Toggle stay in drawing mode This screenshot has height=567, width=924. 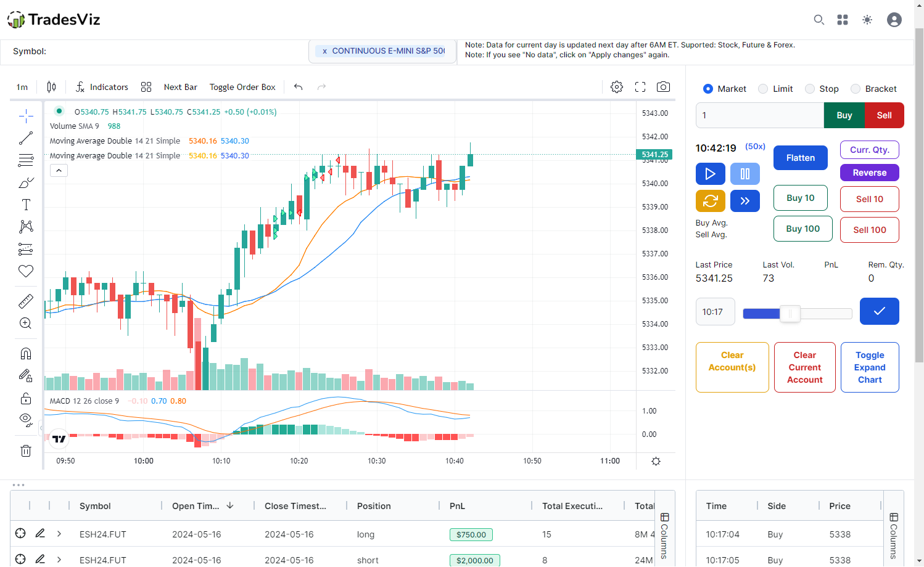click(x=26, y=375)
